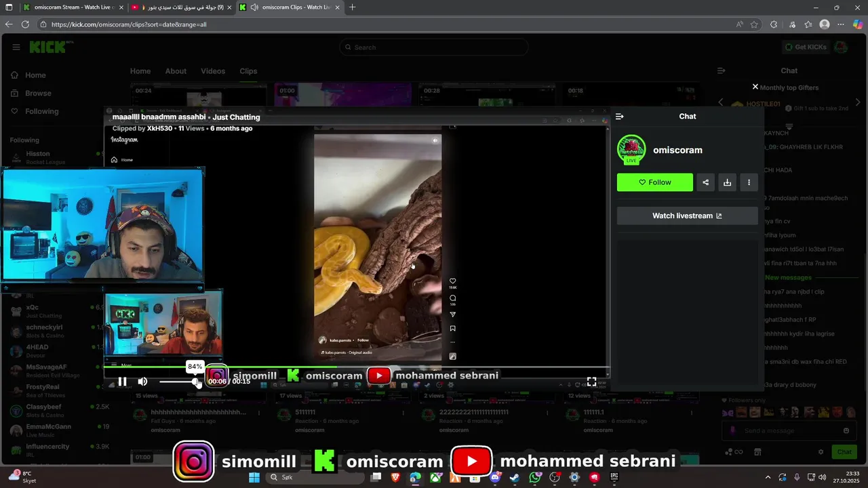Add page to favorites star icon
This screenshot has height=488, width=868.
(x=754, y=24)
